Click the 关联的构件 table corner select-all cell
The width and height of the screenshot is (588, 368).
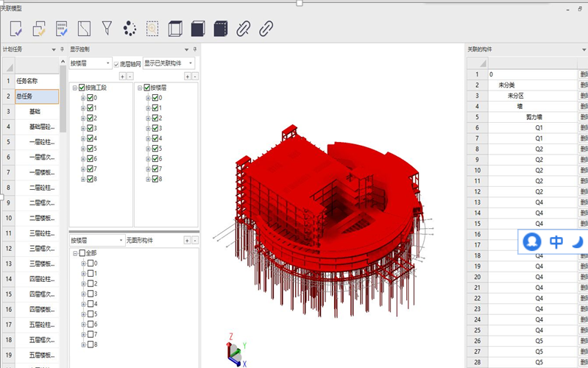coord(477,63)
